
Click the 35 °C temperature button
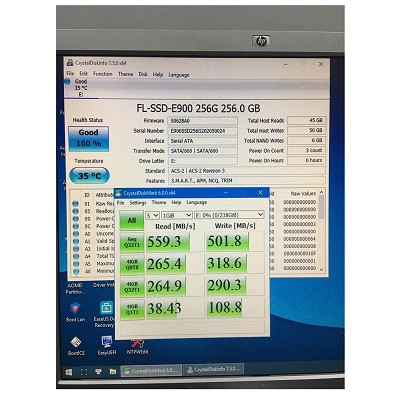(x=89, y=176)
